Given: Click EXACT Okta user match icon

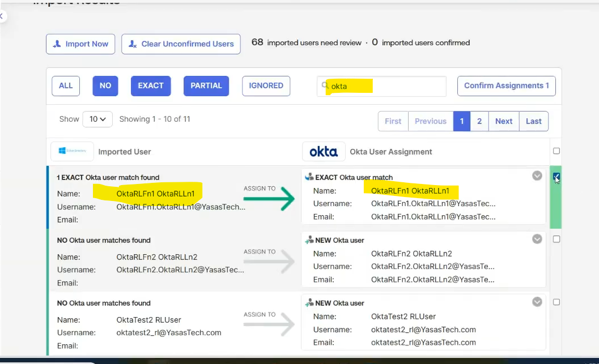Looking at the screenshot, I should 309,177.
